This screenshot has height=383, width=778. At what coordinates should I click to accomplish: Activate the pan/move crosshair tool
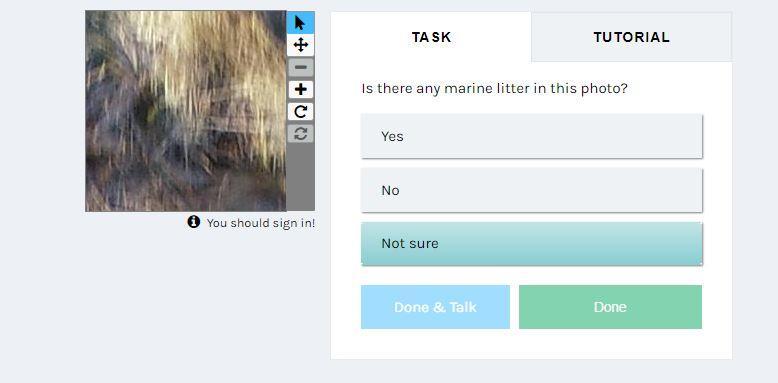pyautogui.click(x=300, y=45)
